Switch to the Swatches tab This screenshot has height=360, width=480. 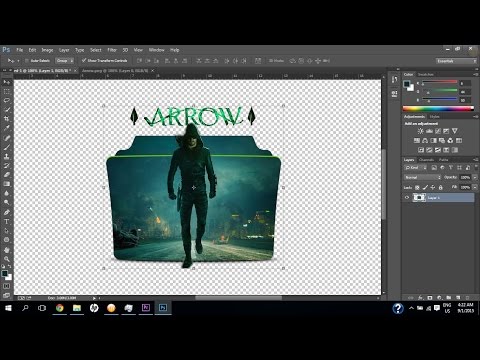[x=426, y=74]
